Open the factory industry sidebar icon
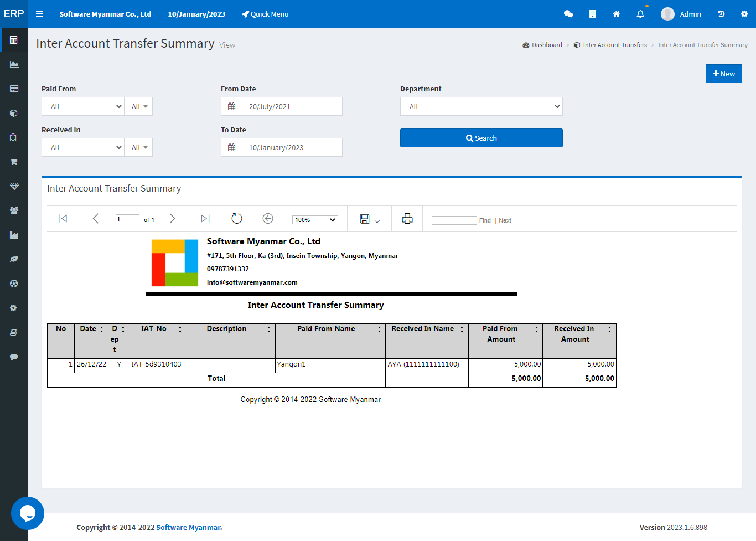The height and width of the screenshot is (541, 756). [14, 235]
